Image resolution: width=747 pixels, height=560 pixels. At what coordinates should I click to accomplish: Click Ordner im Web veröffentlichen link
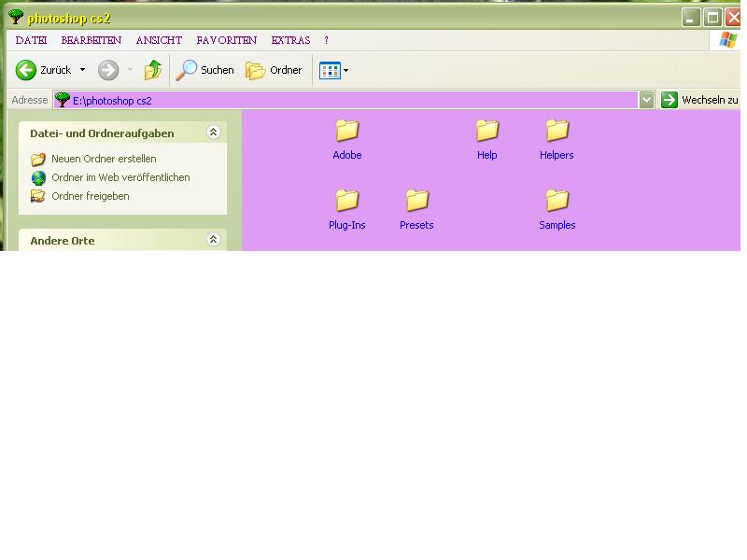[120, 177]
